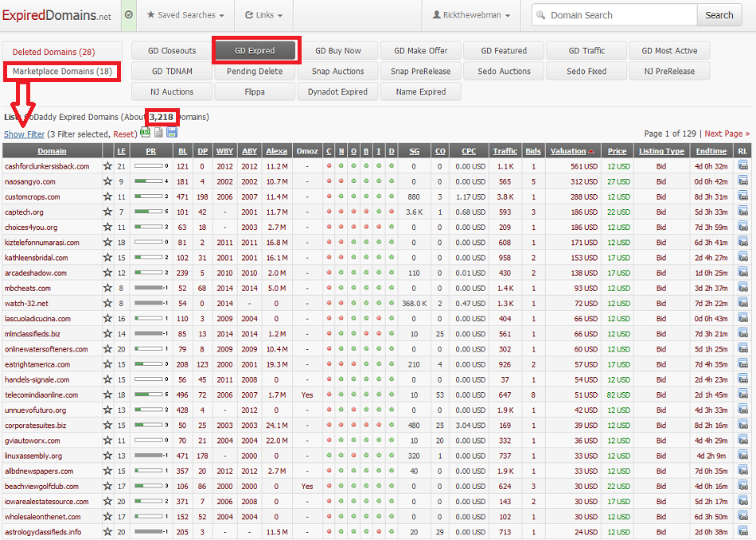Open the RL icon for mbcheats.com
Viewport: 756px width, 540px height.
click(742, 288)
